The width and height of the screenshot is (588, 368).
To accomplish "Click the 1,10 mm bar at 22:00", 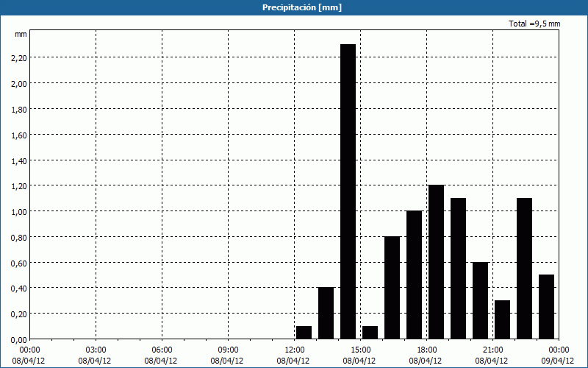I will click(x=524, y=269).
